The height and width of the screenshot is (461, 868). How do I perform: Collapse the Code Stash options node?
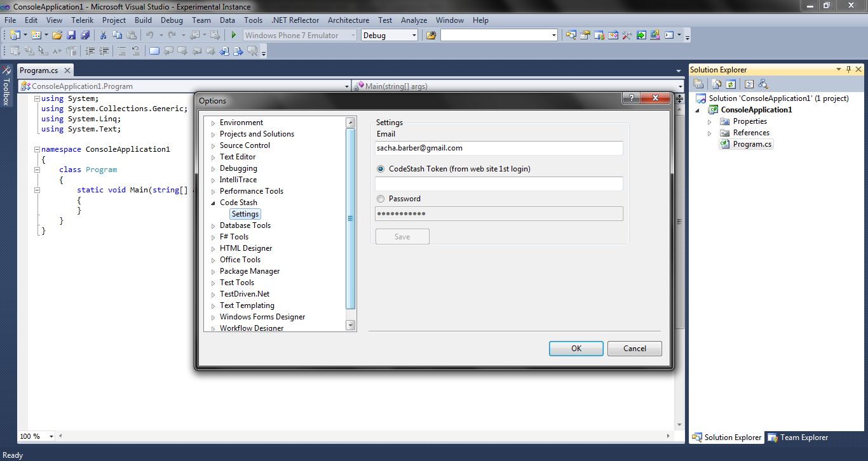214,203
